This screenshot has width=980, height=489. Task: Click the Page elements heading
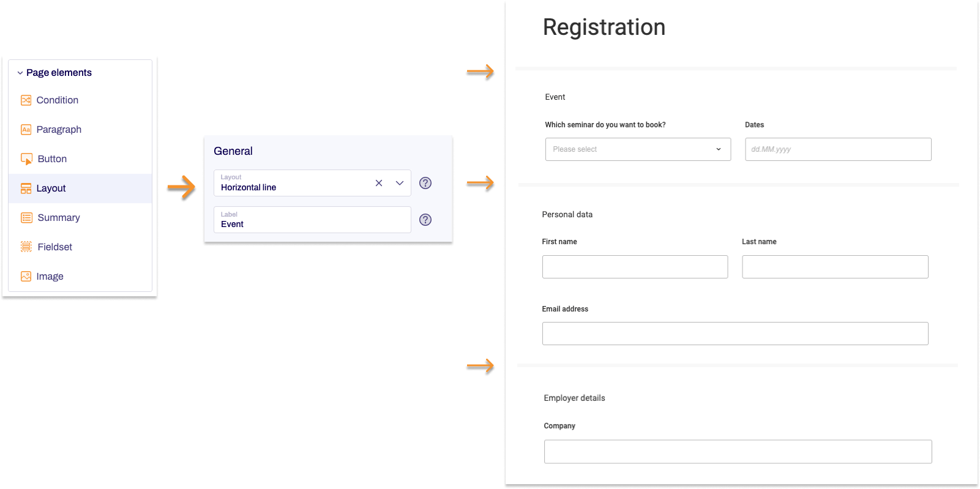pos(59,72)
